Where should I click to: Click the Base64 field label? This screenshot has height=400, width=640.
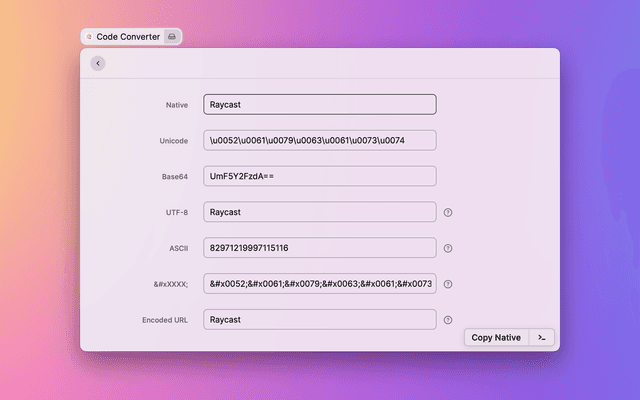[x=175, y=177]
